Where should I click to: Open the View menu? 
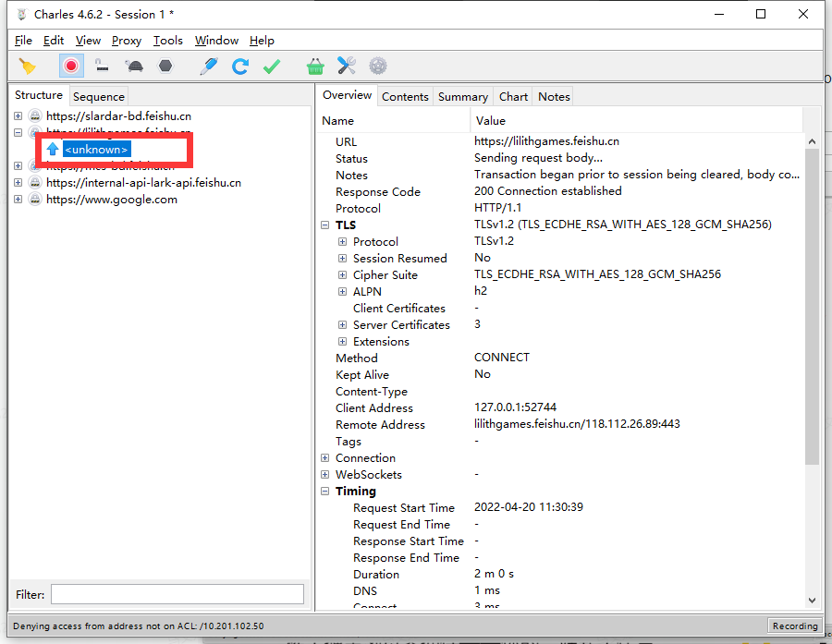(x=88, y=41)
